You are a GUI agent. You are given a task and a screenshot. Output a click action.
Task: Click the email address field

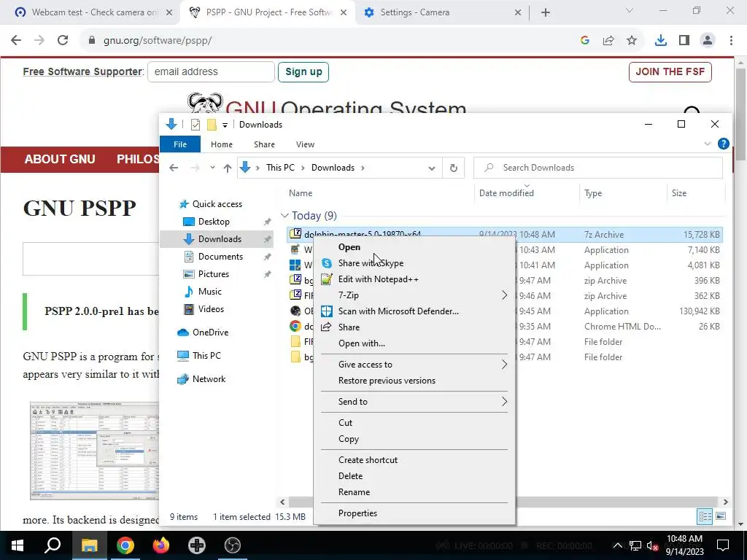click(x=211, y=72)
